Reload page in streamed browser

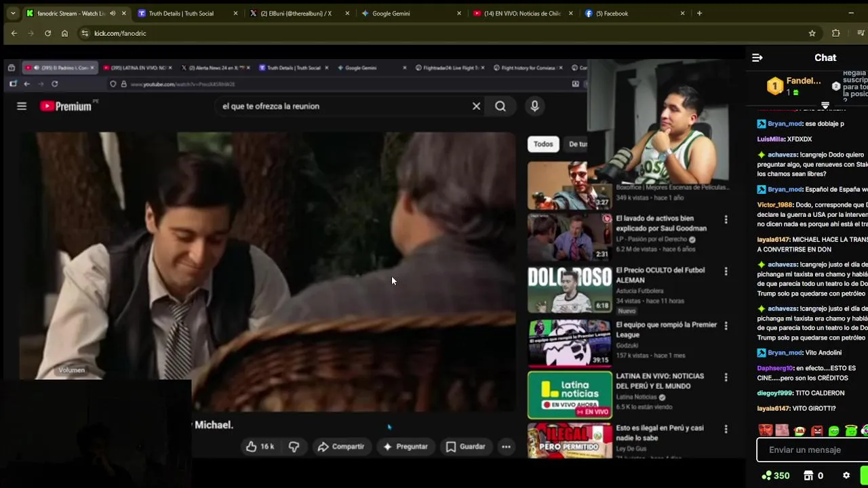click(x=54, y=84)
